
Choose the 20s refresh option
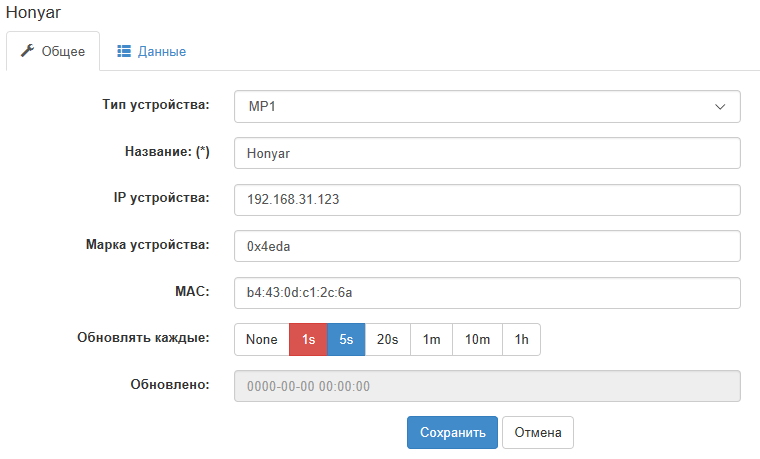tap(388, 340)
